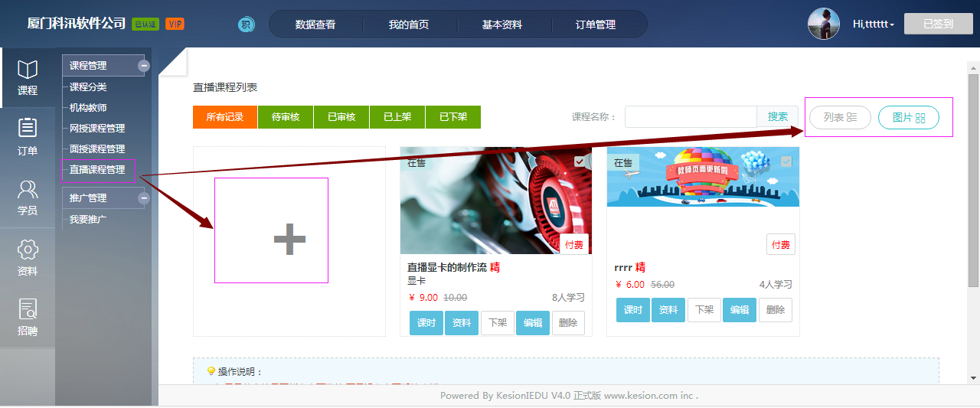
Task: Click the round 积 points icon
Action: (x=246, y=24)
